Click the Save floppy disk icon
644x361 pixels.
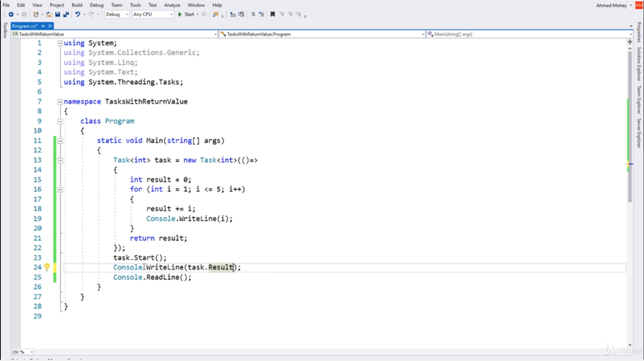tap(58, 14)
